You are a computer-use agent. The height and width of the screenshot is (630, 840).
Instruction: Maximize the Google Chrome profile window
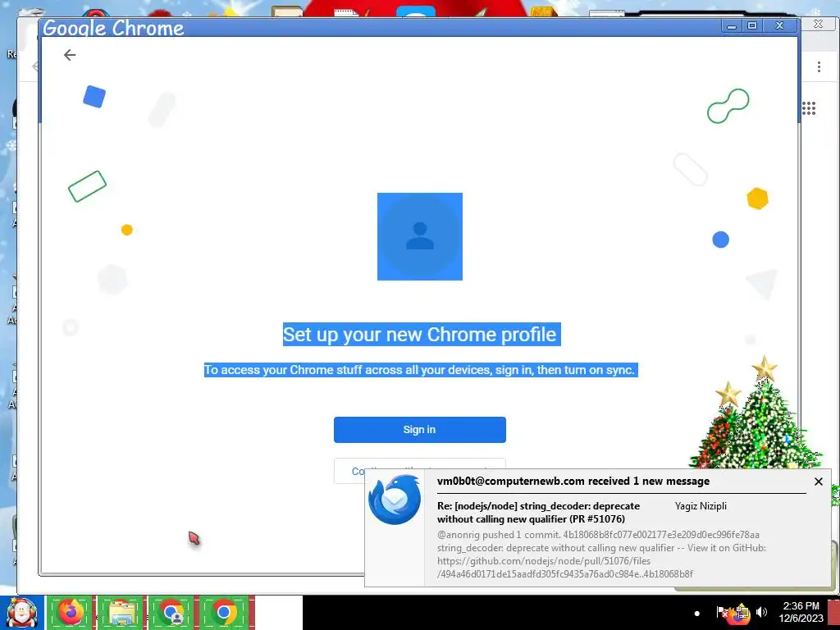(752, 25)
